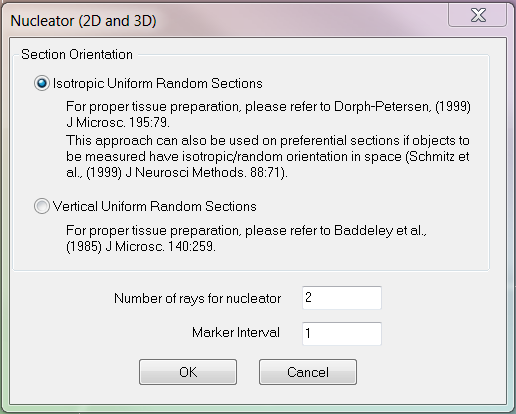This screenshot has height=414, width=516.
Task: Focus the Marker Interval input box
Action: pyautogui.click(x=342, y=333)
